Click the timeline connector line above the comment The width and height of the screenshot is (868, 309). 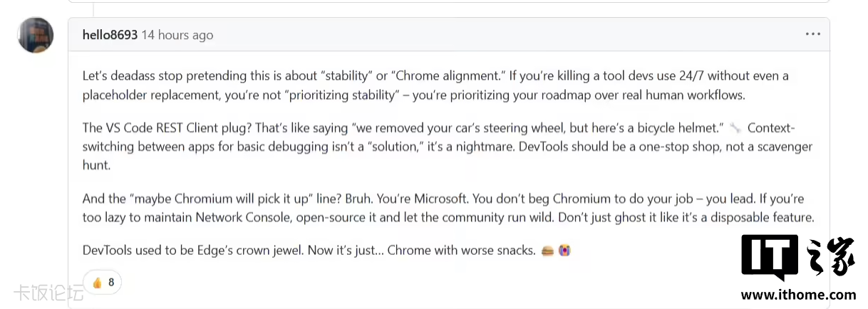pos(93,8)
